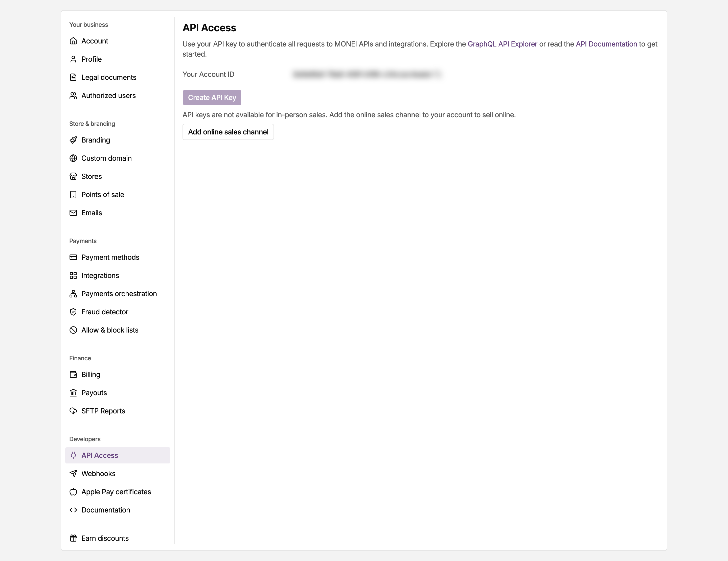This screenshot has height=561, width=728.
Task: Open Earn discounts at sidebar bottom
Action: tap(118, 538)
